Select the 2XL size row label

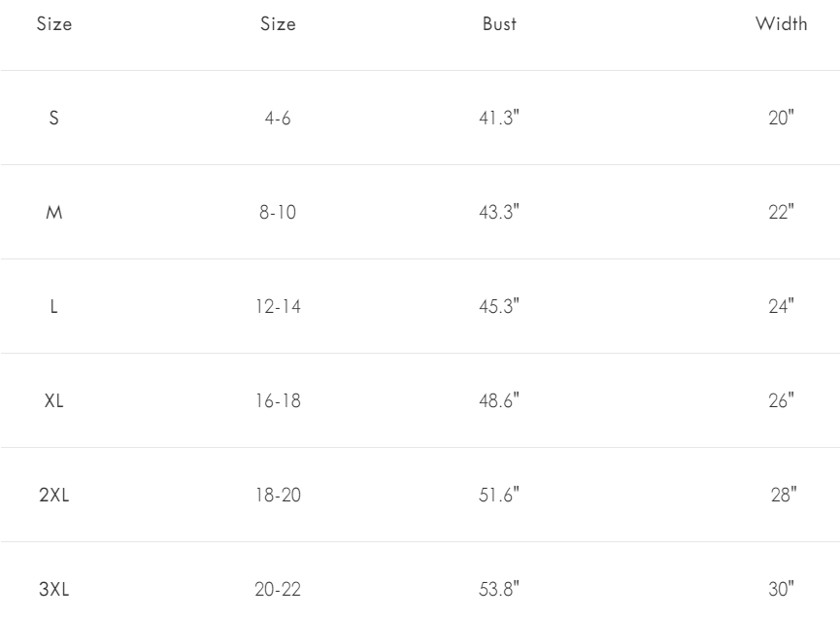pyautogui.click(x=54, y=495)
